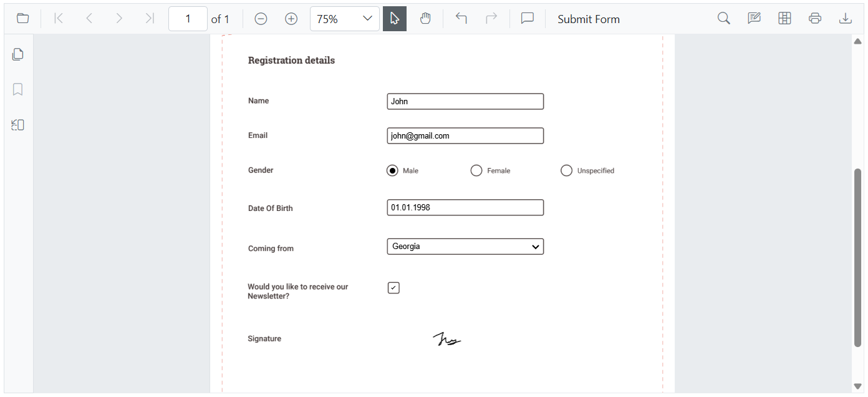This screenshot has height=397, width=868.
Task: Go to the first page
Action: 59,19
